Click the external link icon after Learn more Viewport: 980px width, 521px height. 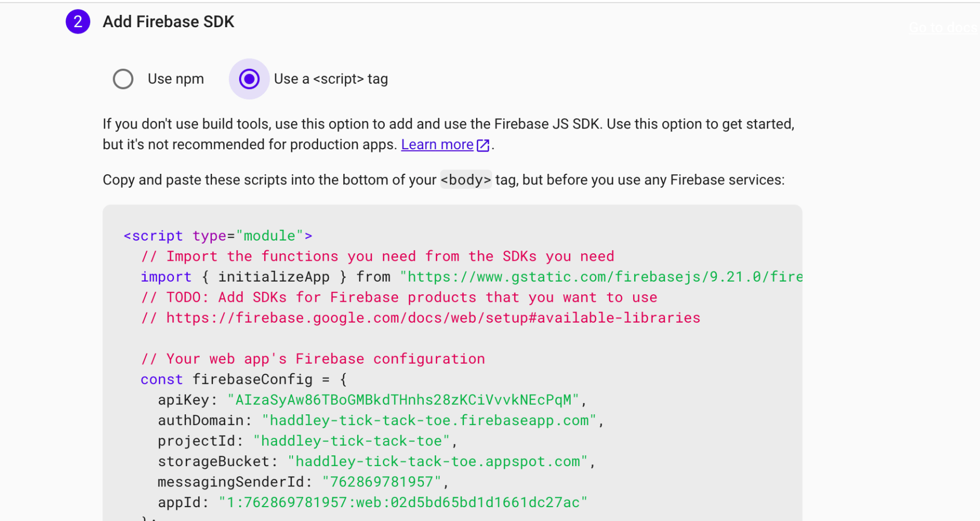[483, 145]
